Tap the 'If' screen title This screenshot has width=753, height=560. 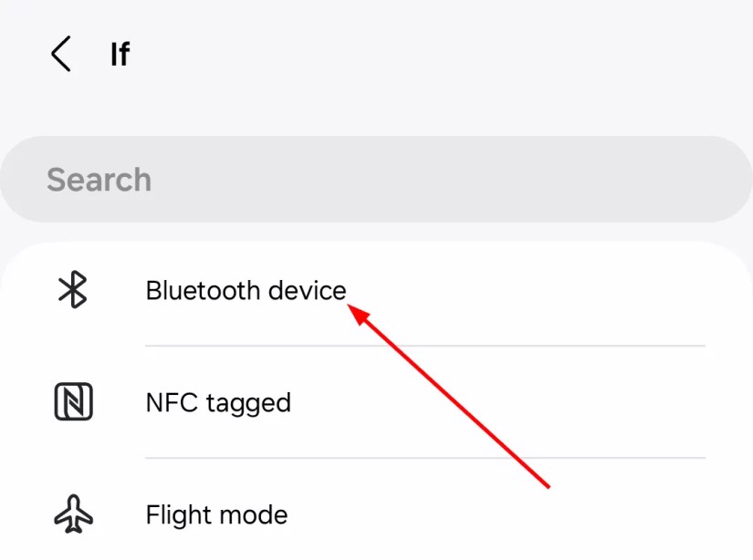point(120,54)
